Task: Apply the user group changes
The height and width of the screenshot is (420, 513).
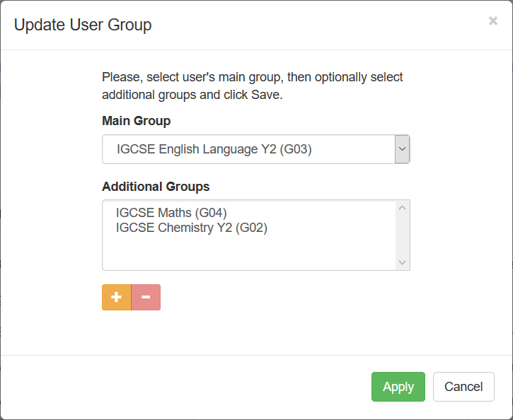Action: click(398, 387)
